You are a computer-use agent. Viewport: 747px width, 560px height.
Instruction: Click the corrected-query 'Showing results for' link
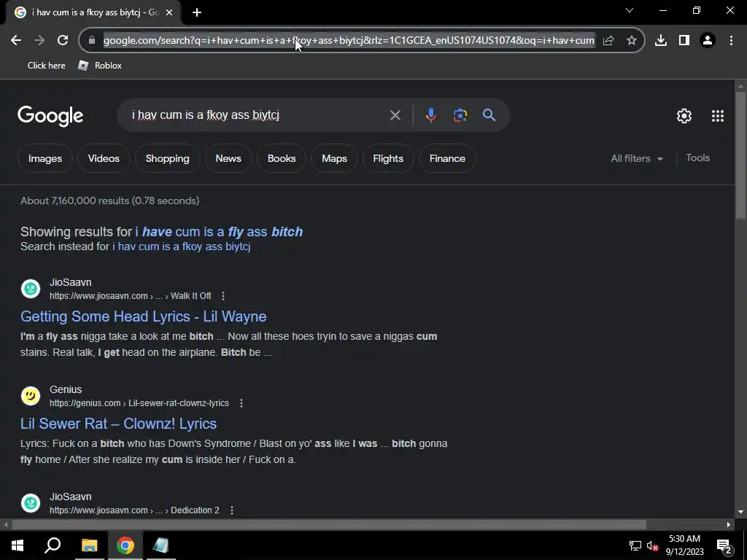(219, 232)
